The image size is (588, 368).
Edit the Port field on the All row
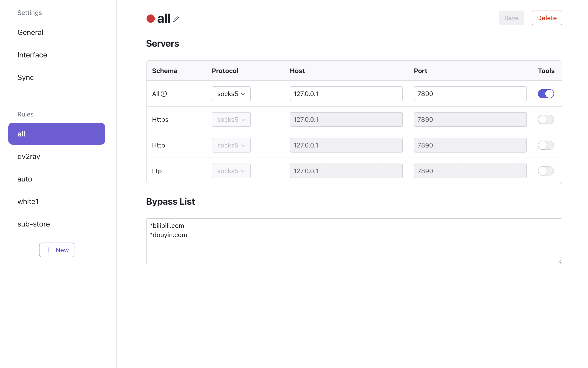click(470, 94)
